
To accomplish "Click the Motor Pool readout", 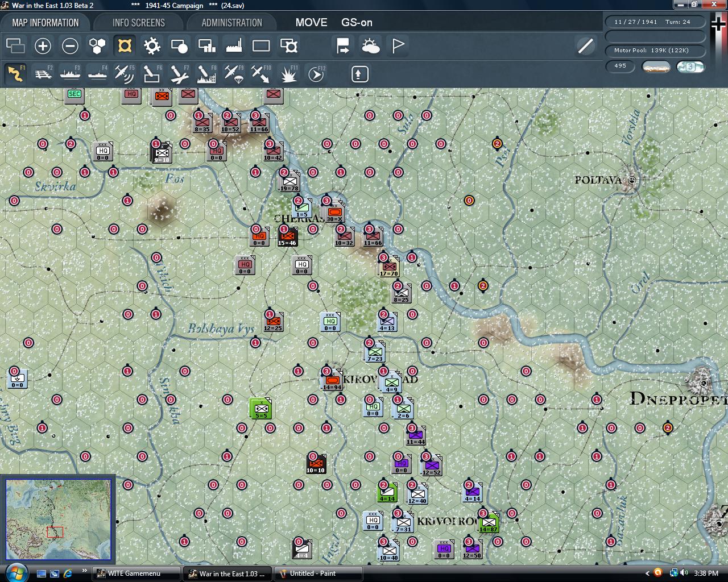I will click(655, 50).
